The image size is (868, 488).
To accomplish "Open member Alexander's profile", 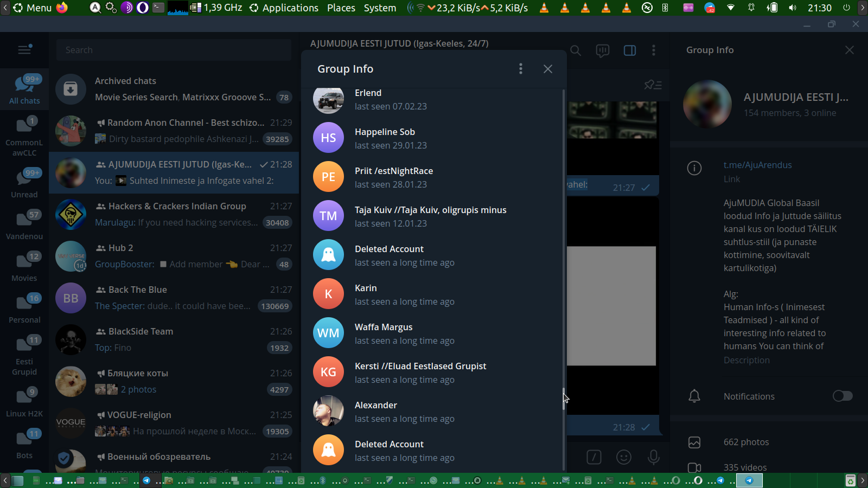I will [x=432, y=411].
